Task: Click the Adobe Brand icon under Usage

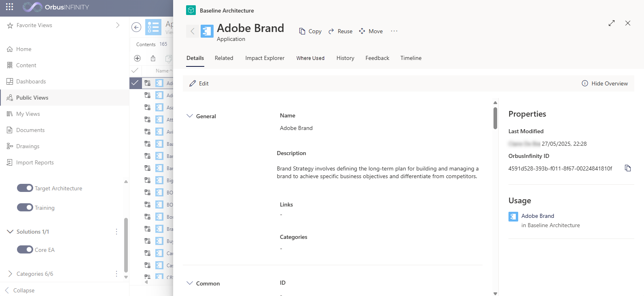Action: 513,217
